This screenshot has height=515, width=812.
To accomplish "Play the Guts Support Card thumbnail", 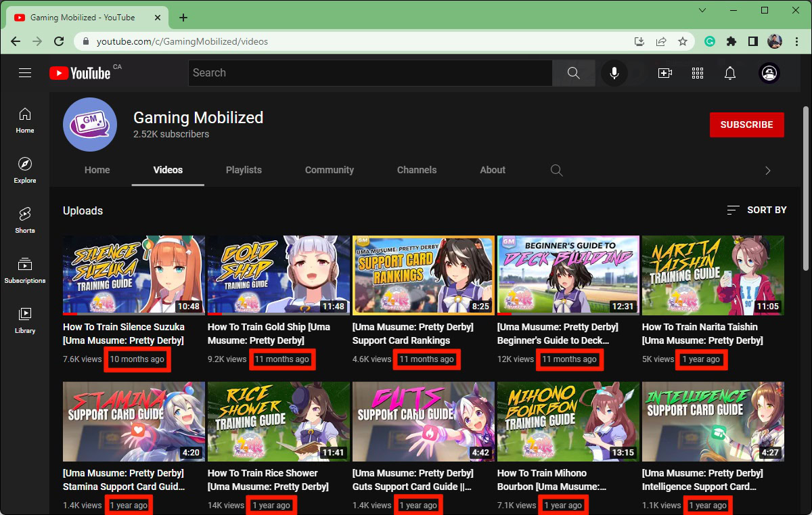I will tap(424, 422).
